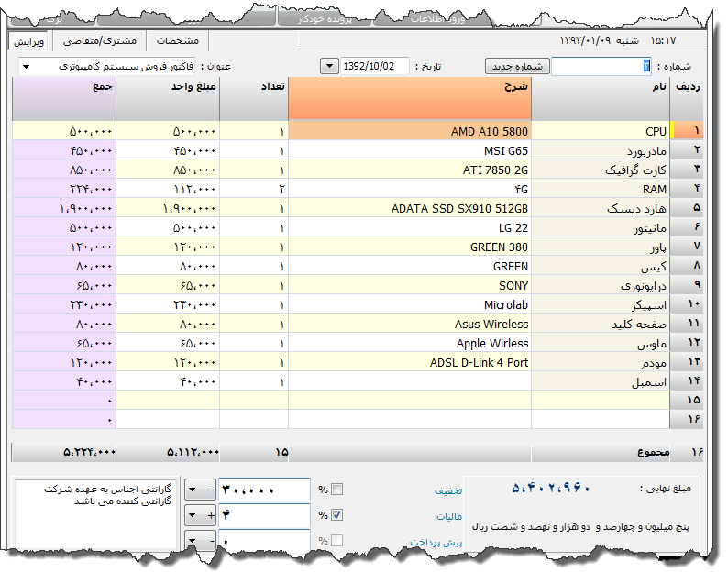Select the 'ADATA SSD SX910 512GB' description cell
Image resolution: width=728 pixels, height=583 pixels.
point(409,208)
